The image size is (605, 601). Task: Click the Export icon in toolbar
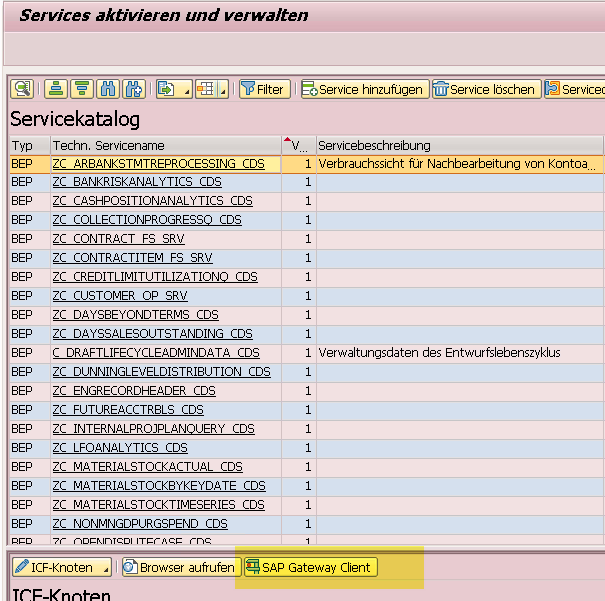(x=166, y=89)
